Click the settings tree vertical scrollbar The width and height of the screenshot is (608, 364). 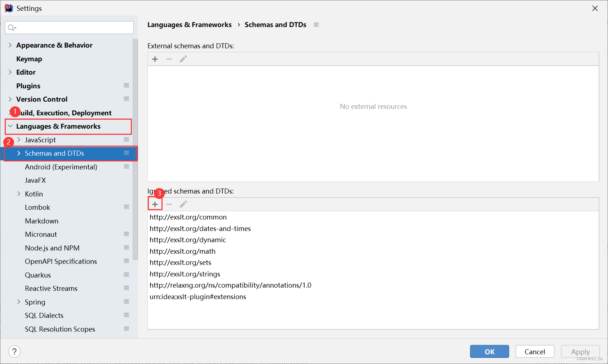tap(135, 149)
